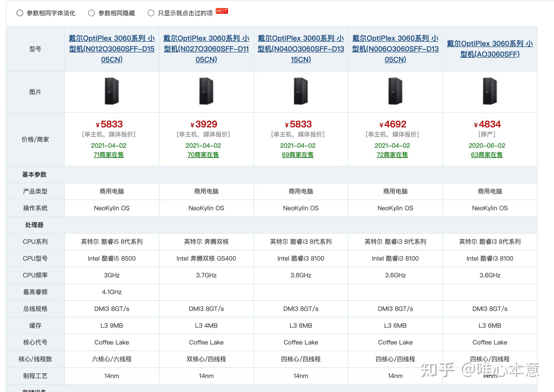Screen dimensions: 554x392
Task: Click the 4.1GHz turbo frequency cell
Action: pyautogui.click(x=112, y=292)
